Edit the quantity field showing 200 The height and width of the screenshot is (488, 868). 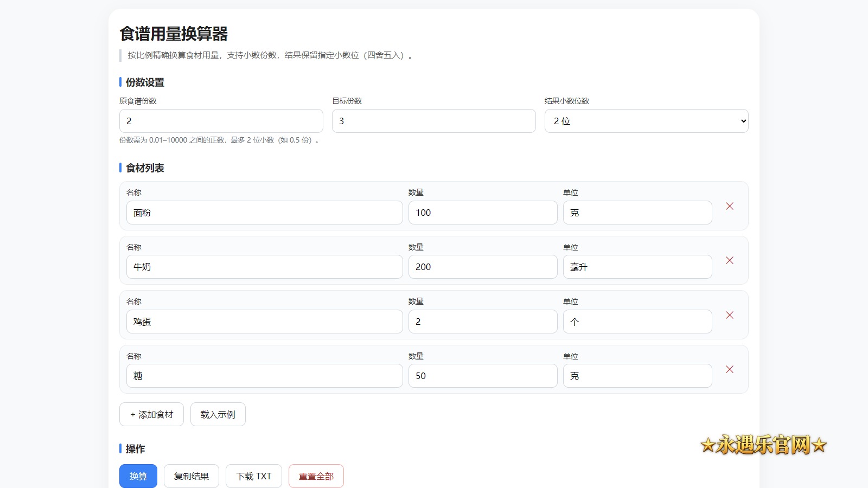(483, 267)
